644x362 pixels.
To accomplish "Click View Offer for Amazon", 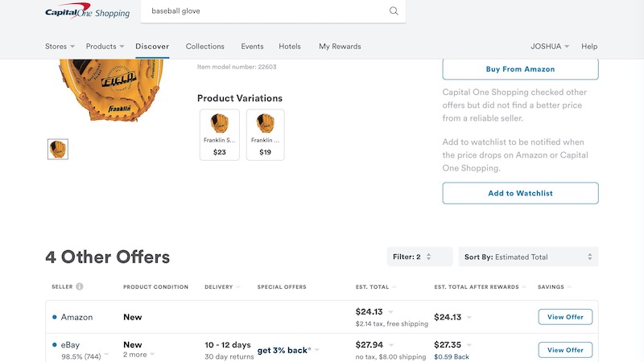I will [565, 317].
